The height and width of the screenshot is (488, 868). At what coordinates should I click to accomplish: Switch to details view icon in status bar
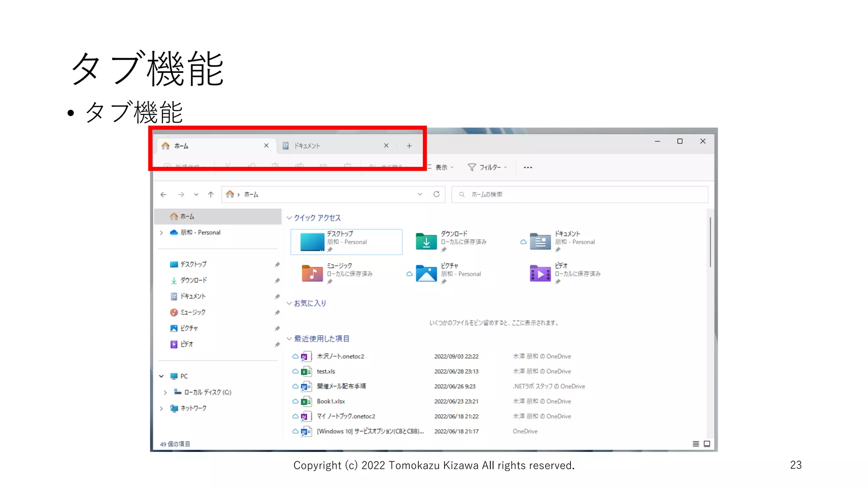pyautogui.click(x=696, y=444)
